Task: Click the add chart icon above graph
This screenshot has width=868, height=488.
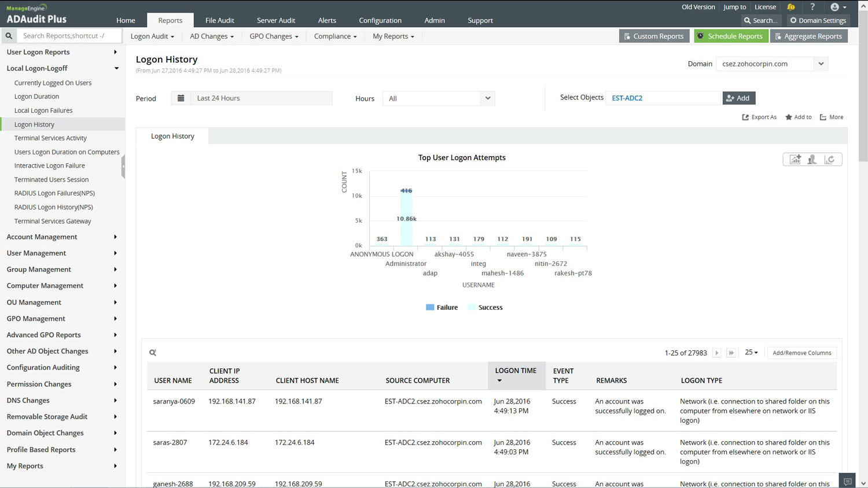Action: pos(795,160)
